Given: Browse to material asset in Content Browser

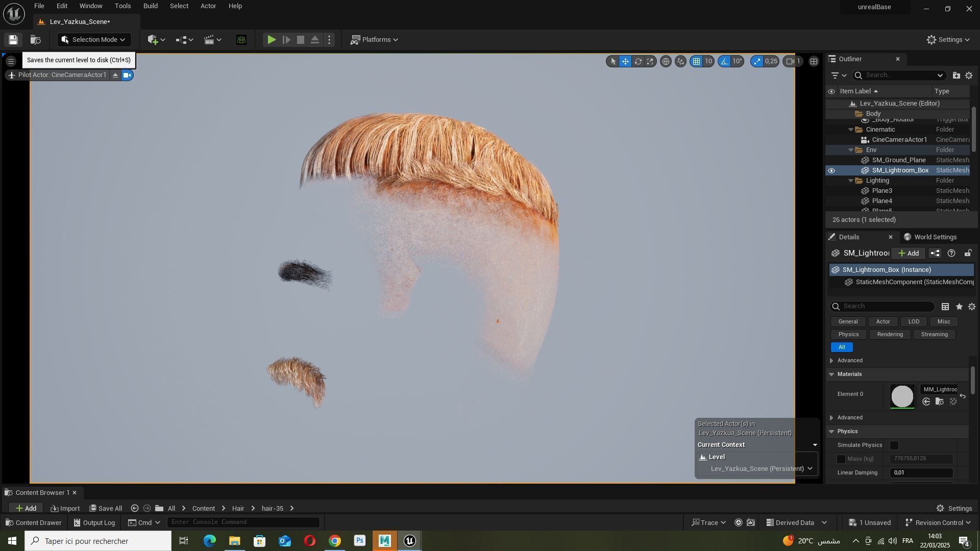Looking at the screenshot, I should click(940, 402).
